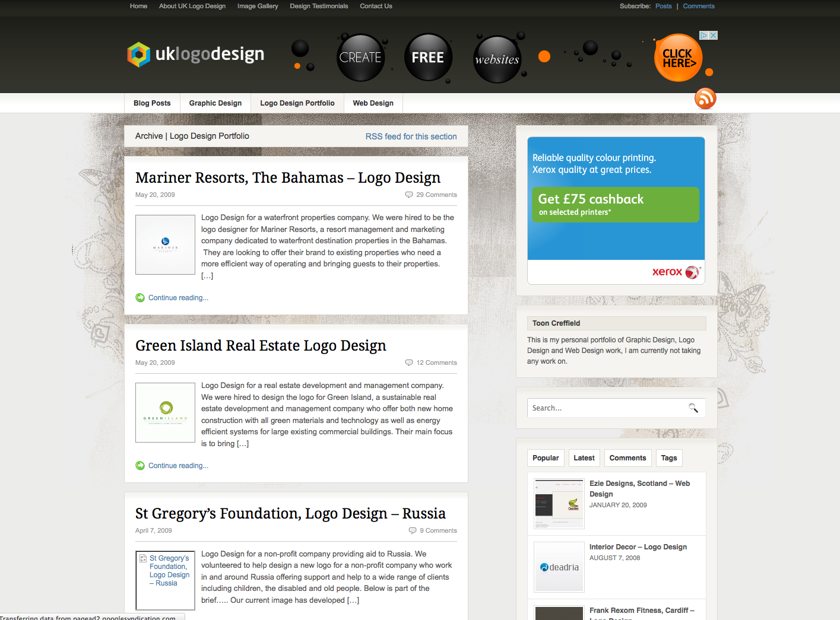
Task: View the 29 Comments link
Action: coord(436,195)
